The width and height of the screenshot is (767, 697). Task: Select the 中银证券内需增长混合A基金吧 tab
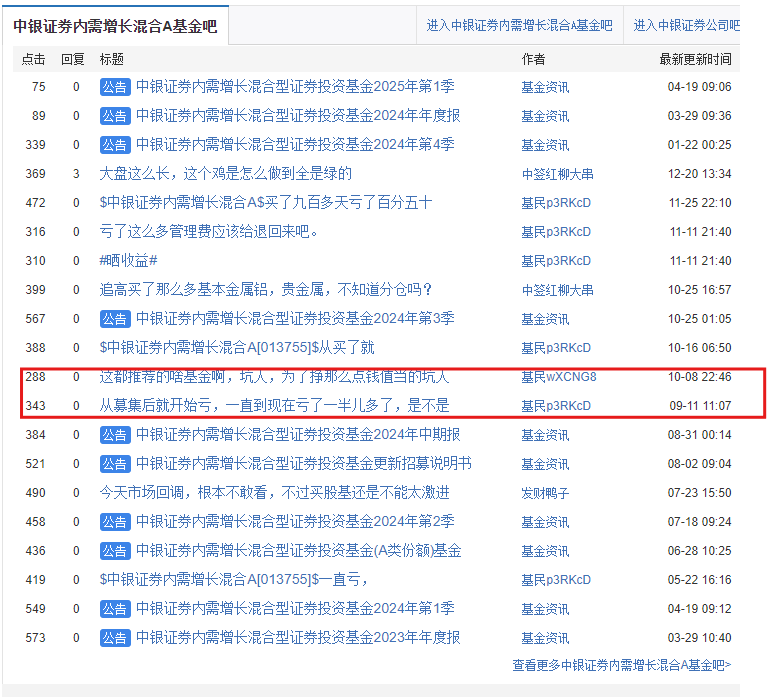(115, 26)
